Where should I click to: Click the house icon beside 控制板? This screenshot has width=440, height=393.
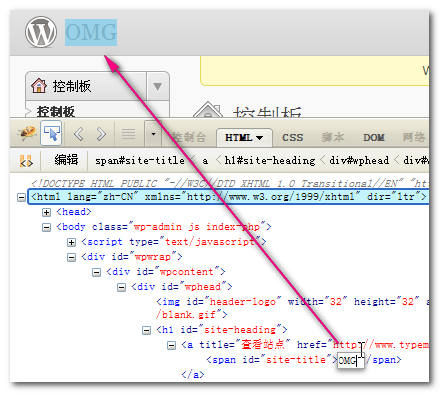pyautogui.click(x=39, y=85)
